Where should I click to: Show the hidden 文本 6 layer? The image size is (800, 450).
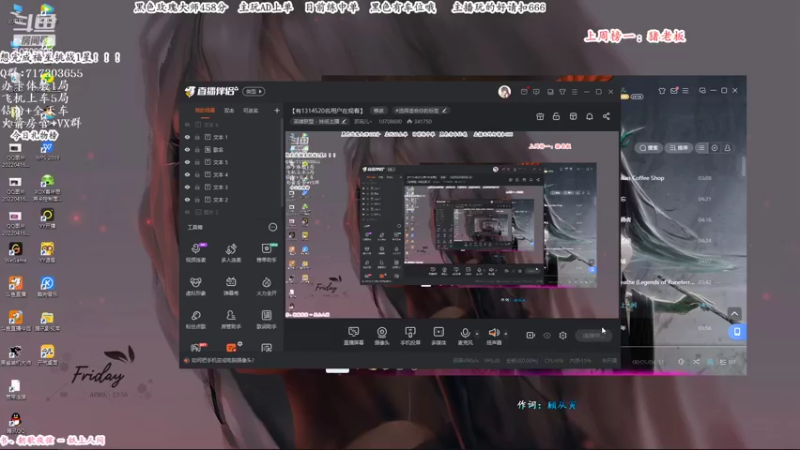(x=187, y=124)
